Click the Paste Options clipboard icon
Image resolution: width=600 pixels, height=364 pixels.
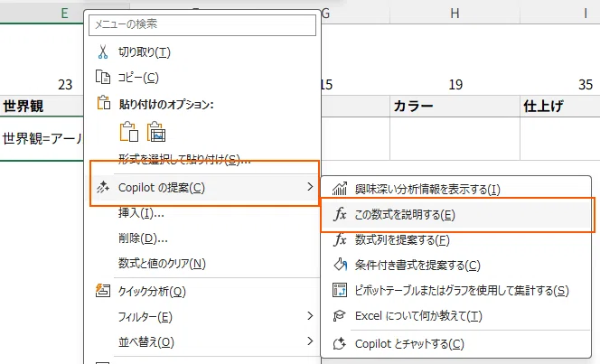103,103
